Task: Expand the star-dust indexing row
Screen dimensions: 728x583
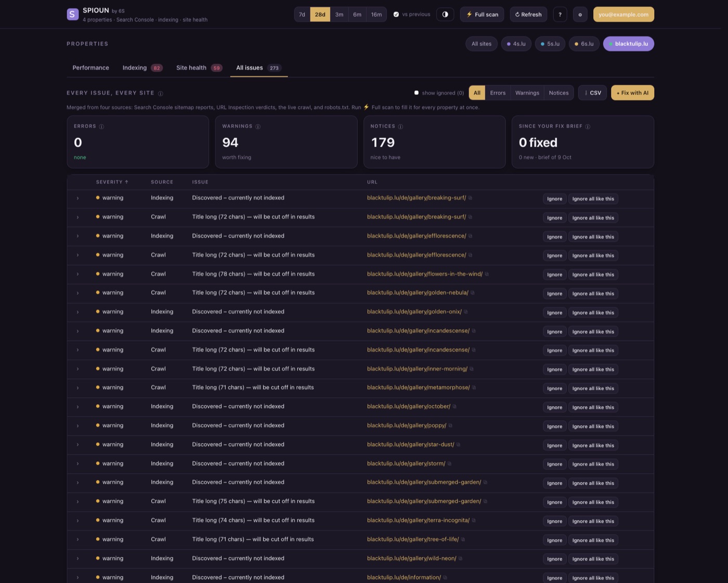Action: (77, 445)
